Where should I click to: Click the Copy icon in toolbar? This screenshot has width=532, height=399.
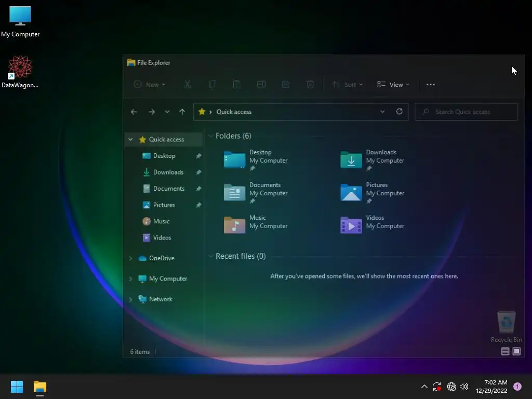[x=212, y=85]
